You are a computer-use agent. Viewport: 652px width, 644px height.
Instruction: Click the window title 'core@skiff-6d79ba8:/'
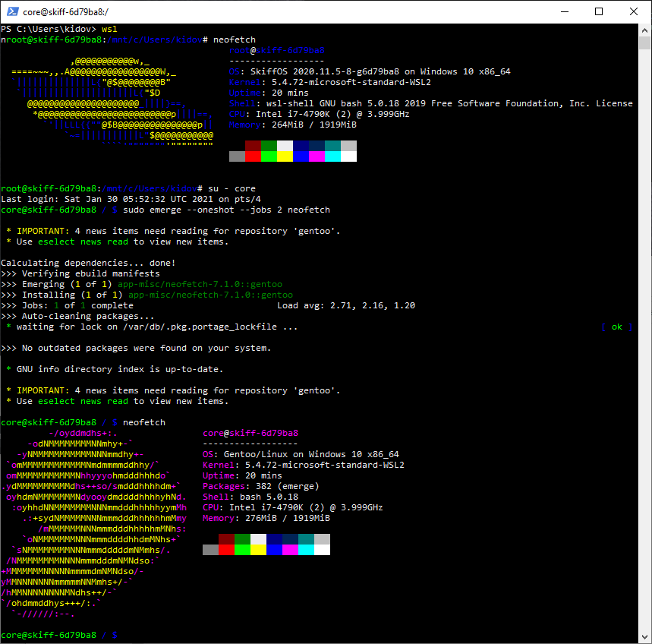(66, 12)
